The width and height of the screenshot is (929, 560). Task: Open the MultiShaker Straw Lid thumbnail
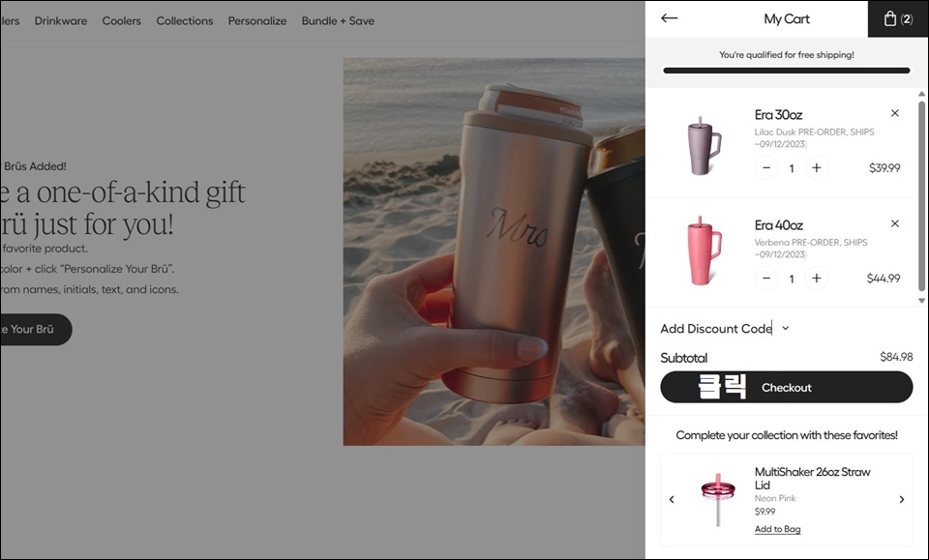[x=718, y=500]
